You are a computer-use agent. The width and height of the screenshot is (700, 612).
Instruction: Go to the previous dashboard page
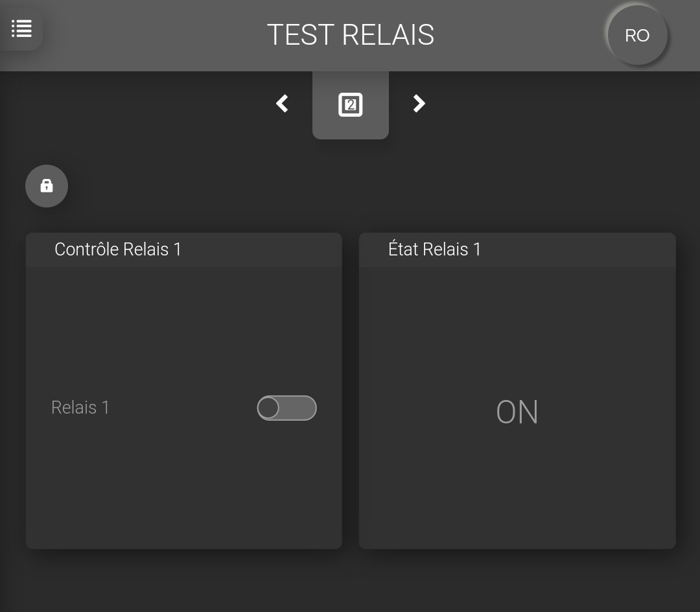282,104
